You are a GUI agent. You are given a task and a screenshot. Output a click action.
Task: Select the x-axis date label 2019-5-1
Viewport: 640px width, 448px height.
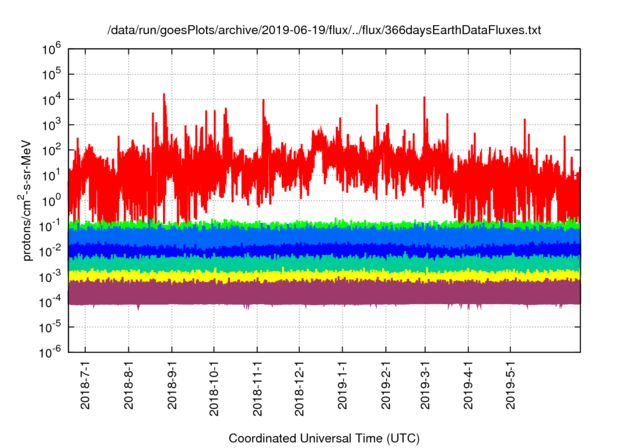(511, 385)
